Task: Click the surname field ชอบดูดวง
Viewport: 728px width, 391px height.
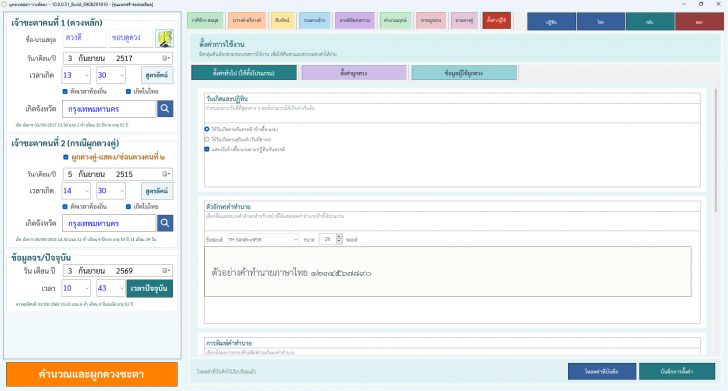Action: point(131,38)
